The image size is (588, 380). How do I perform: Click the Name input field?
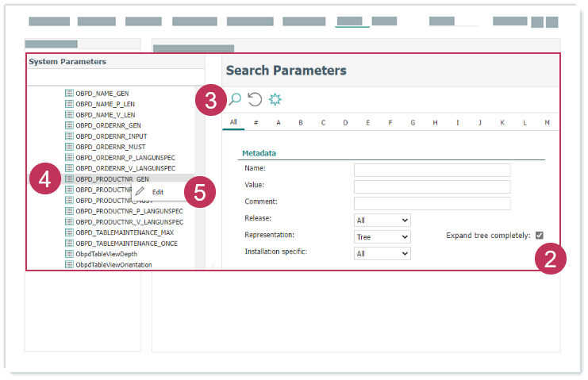tap(432, 169)
